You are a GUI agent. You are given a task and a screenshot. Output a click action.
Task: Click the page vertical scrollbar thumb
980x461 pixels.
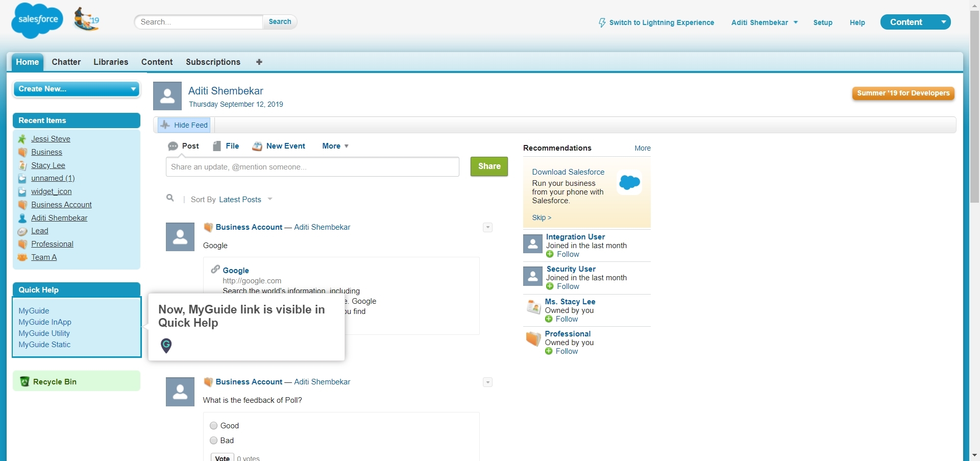click(974, 106)
